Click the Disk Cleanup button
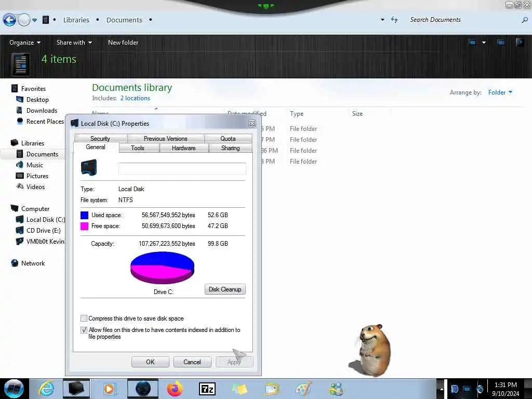Image resolution: width=532 pixels, height=399 pixels. pos(225,289)
